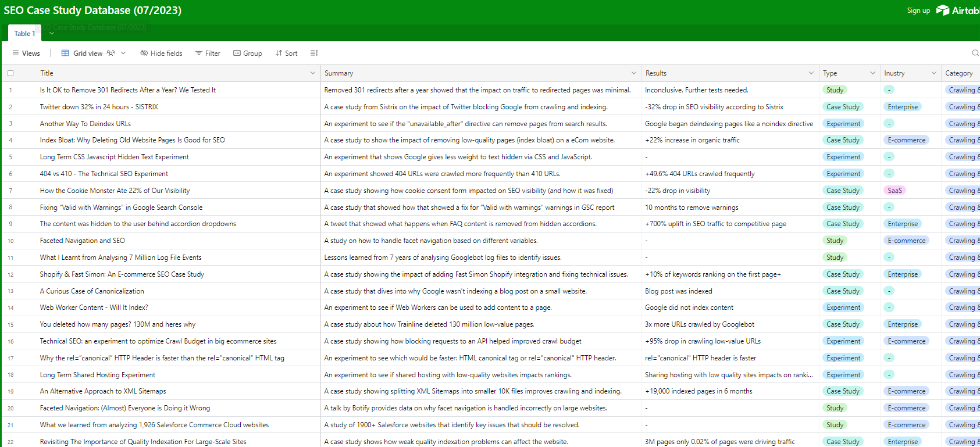
Task: Open Hide fields option
Action: 161,53
